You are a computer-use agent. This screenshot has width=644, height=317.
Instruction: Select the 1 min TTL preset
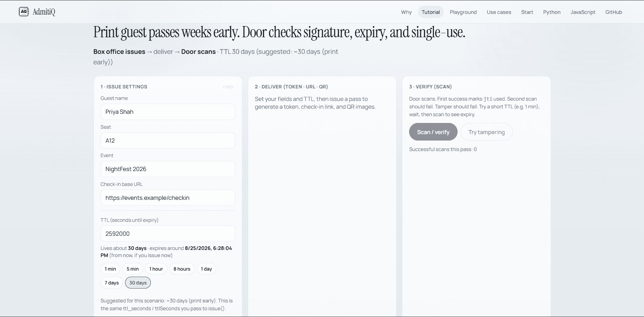[110, 269]
